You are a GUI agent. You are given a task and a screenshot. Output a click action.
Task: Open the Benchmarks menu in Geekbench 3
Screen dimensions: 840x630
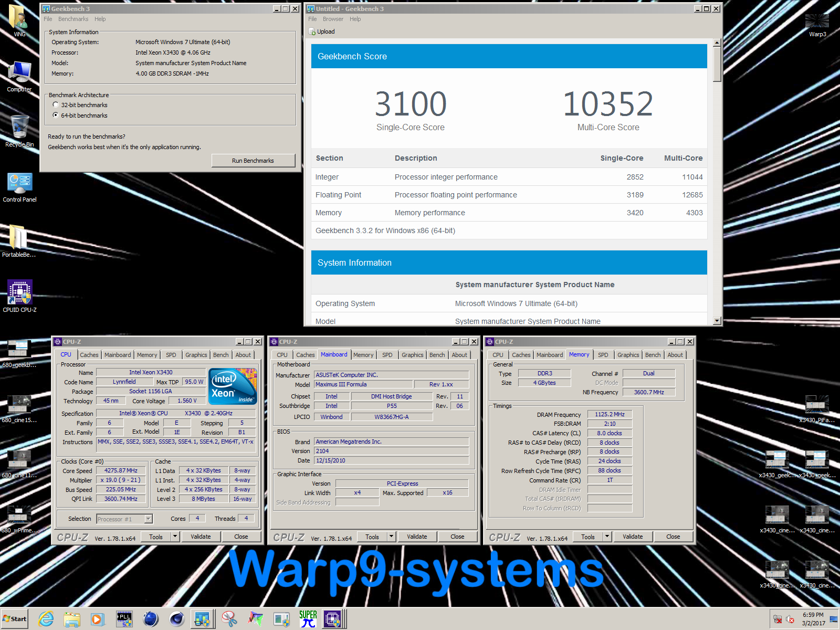pyautogui.click(x=73, y=19)
